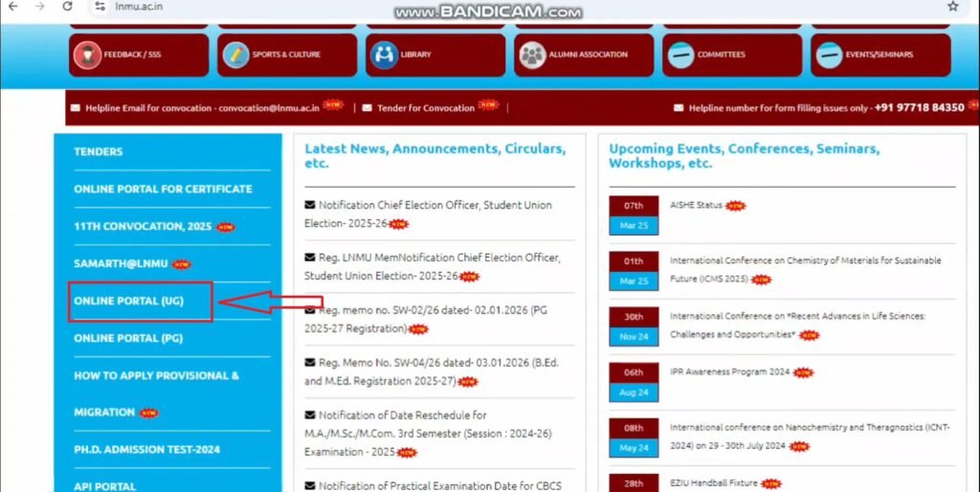Open Recent Advances in Life Sciences conference event
Image resolution: width=980 pixels, height=492 pixels.
797,325
